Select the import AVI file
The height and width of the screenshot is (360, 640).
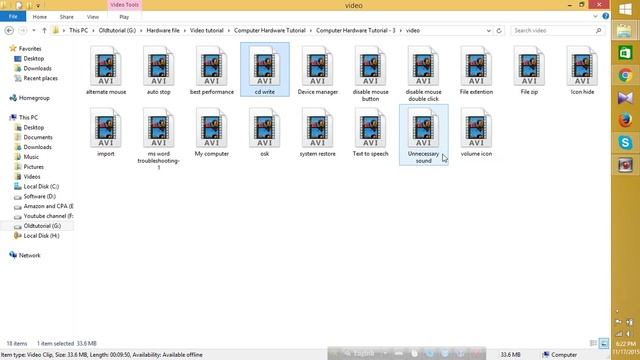click(106, 133)
